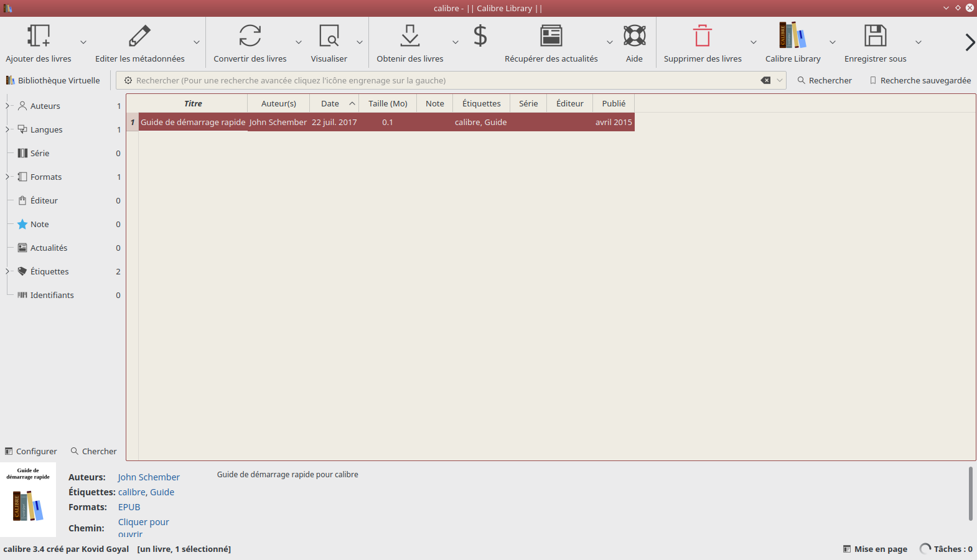Click the Chercher button in the tag browser
Screen dimensions: 977x560
[94, 451]
